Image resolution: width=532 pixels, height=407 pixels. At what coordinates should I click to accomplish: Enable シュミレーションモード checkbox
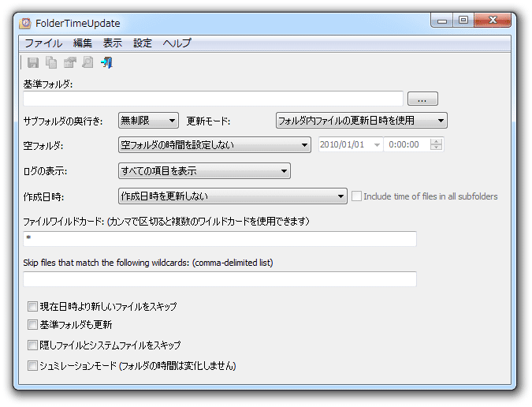(x=32, y=365)
